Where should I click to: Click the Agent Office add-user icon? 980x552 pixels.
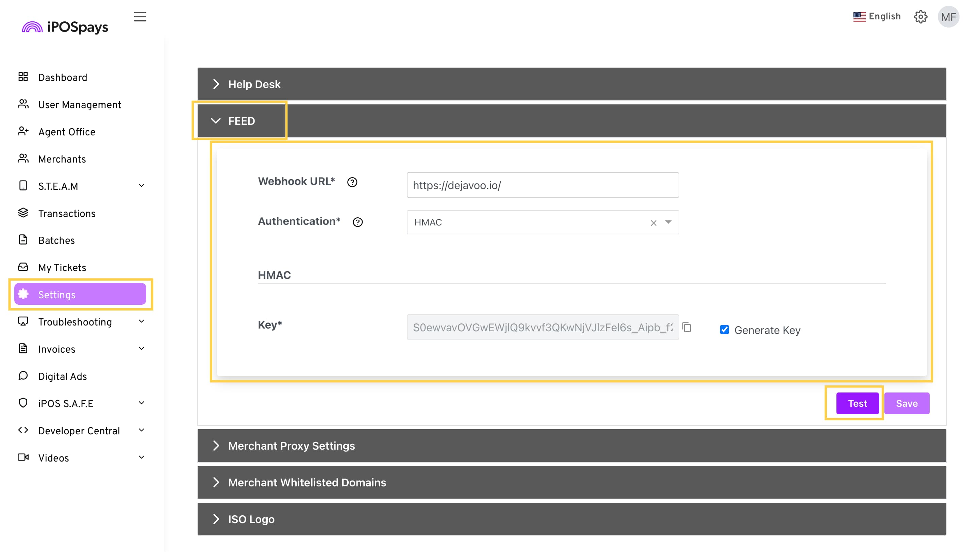pyautogui.click(x=23, y=131)
